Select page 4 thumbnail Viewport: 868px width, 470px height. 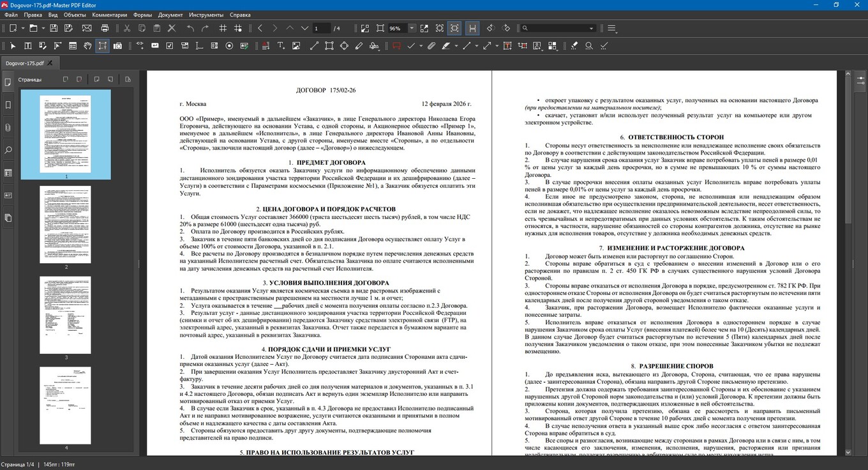pos(66,406)
